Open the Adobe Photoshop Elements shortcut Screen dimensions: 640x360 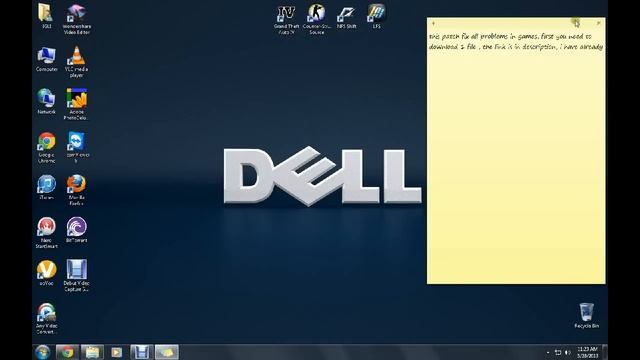77,104
